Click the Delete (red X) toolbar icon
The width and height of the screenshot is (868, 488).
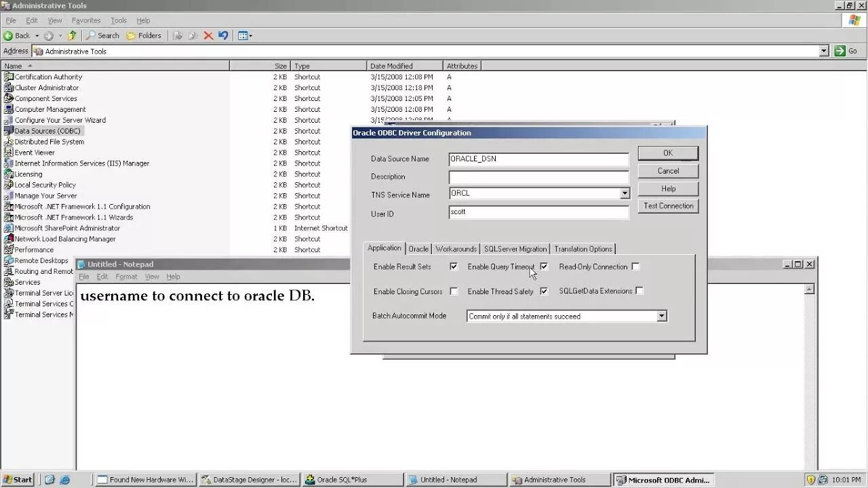(208, 36)
